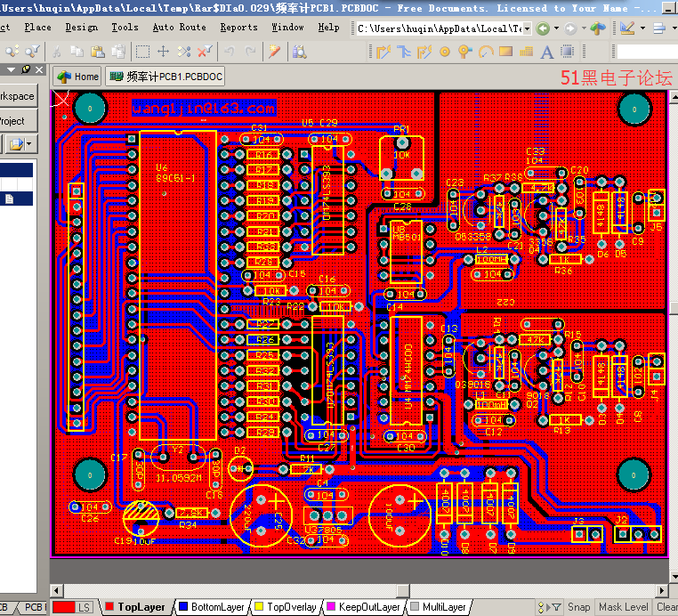The height and width of the screenshot is (616, 678).
Task: Open the Help menu
Action: click(x=328, y=28)
